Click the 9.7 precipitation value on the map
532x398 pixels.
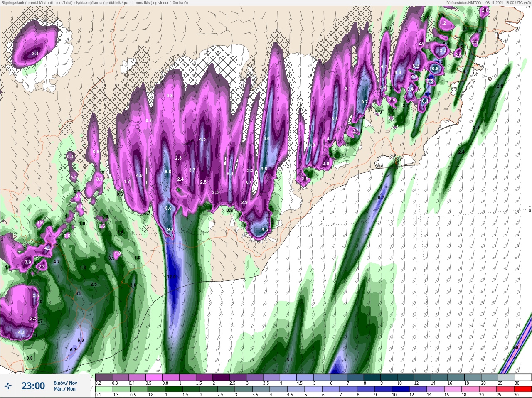[x=365, y=102]
